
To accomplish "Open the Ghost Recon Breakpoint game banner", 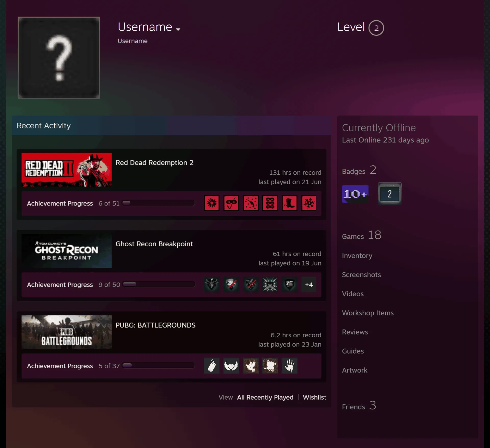I will [x=66, y=251].
